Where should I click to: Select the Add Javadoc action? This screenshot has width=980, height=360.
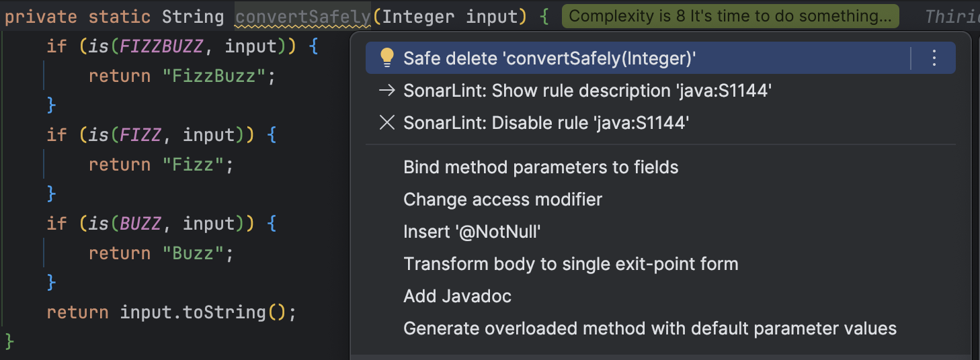(457, 296)
